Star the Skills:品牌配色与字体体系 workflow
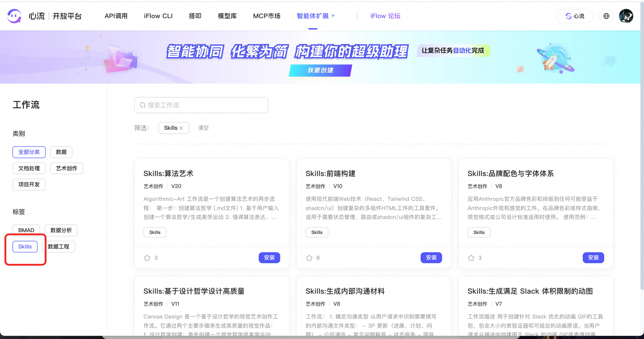The height and width of the screenshot is (339, 644). (x=471, y=258)
